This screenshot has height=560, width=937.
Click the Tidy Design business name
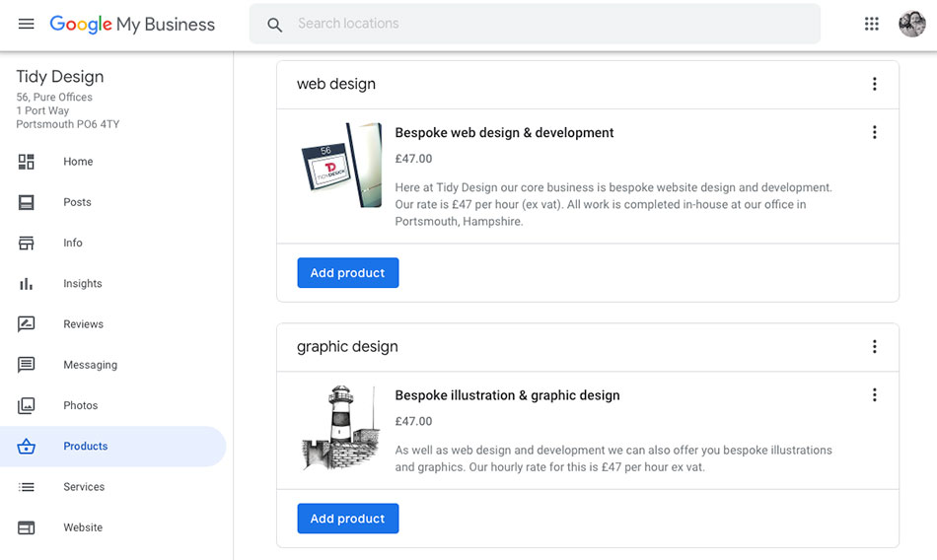tap(60, 77)
